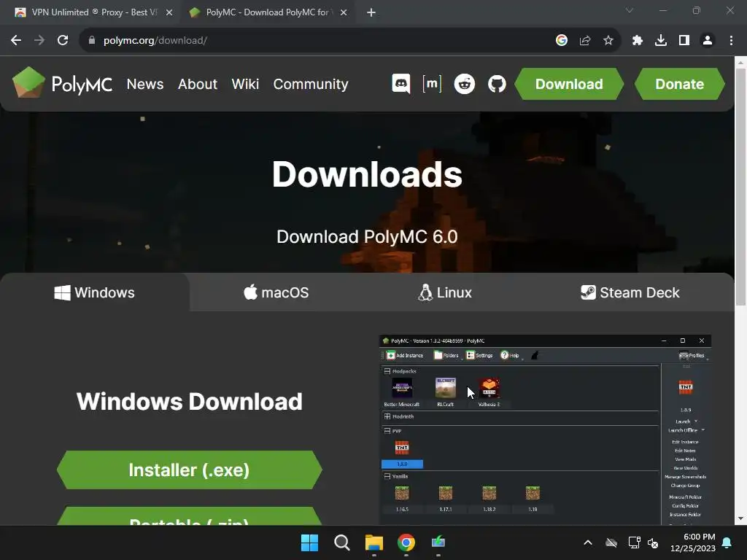Download the Installer (.exe)
Screen dimensions: 747x560
tap(189, 470)
